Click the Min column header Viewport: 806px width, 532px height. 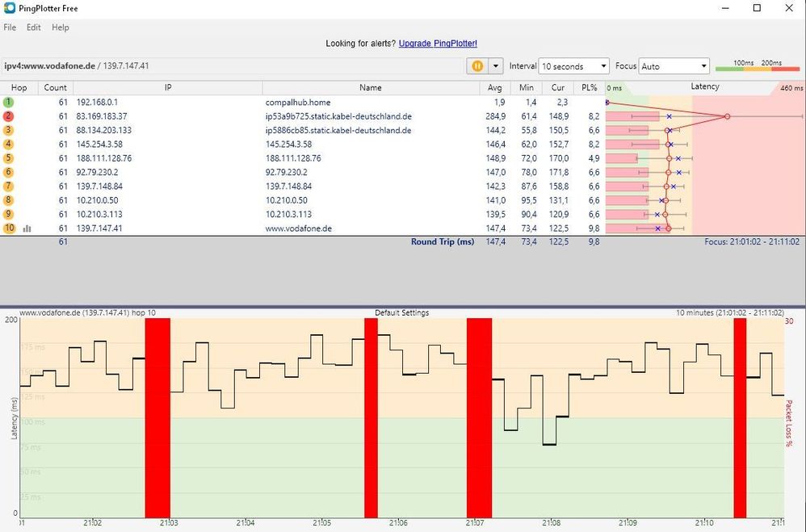click(527, 87)
